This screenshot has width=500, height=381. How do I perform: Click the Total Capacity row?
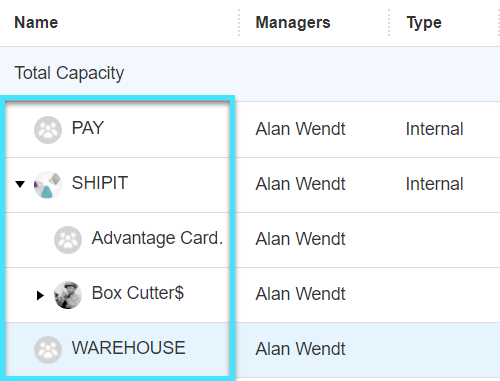[x=250, y=74]
